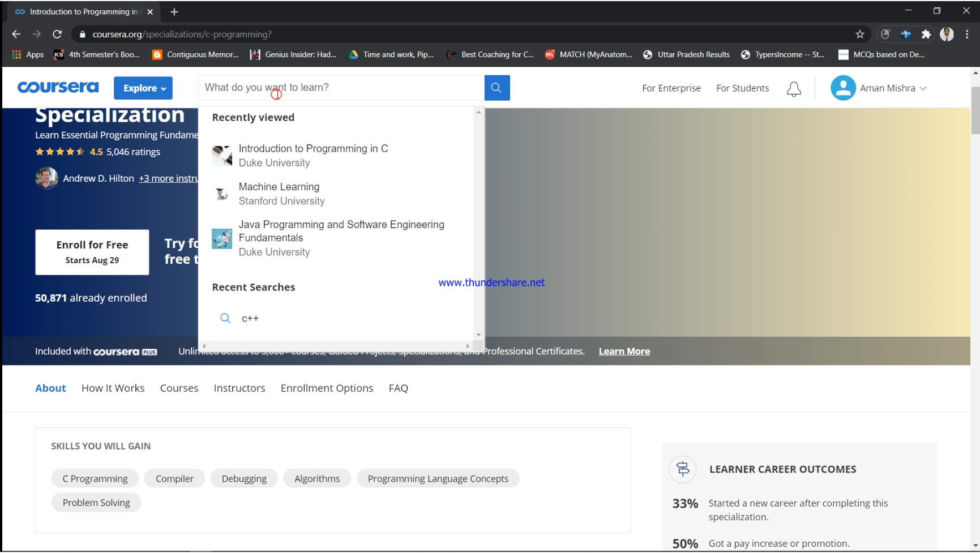Click Enroll for Free button

coord(92,252)
